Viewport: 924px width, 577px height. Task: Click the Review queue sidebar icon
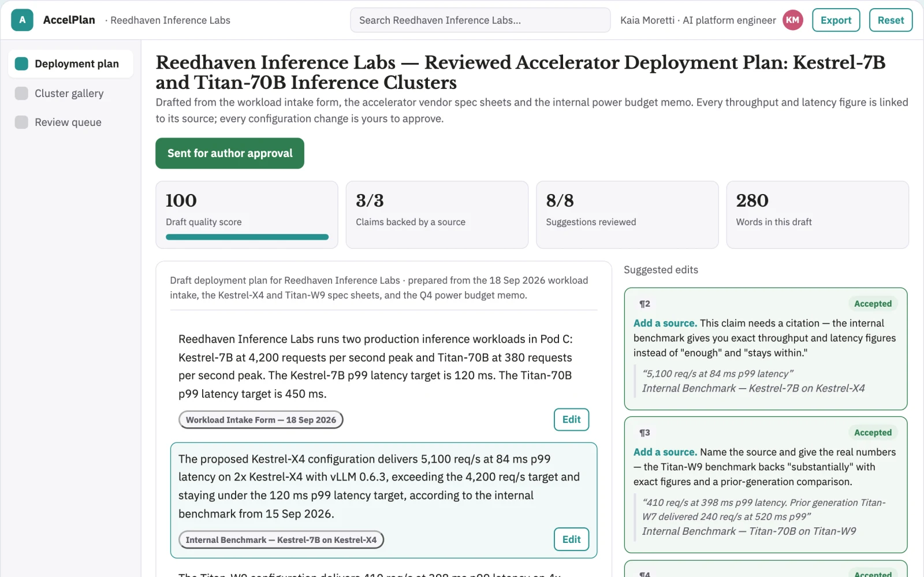click(21, 122)
